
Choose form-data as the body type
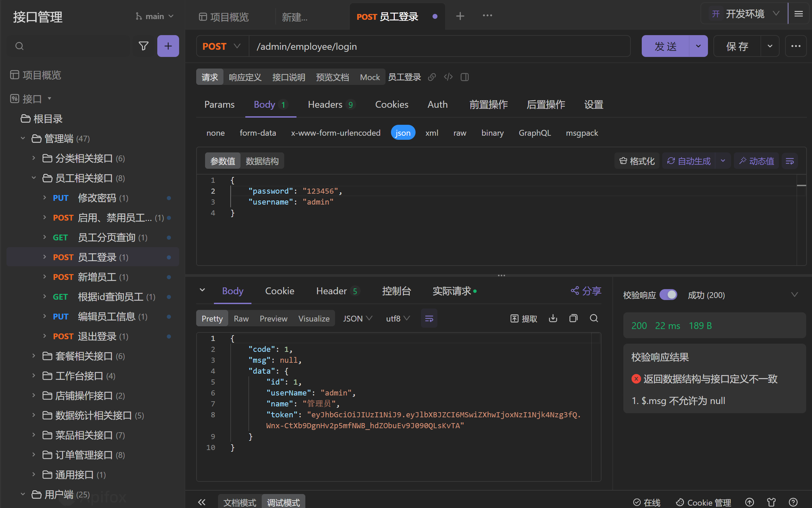(258, 133)
